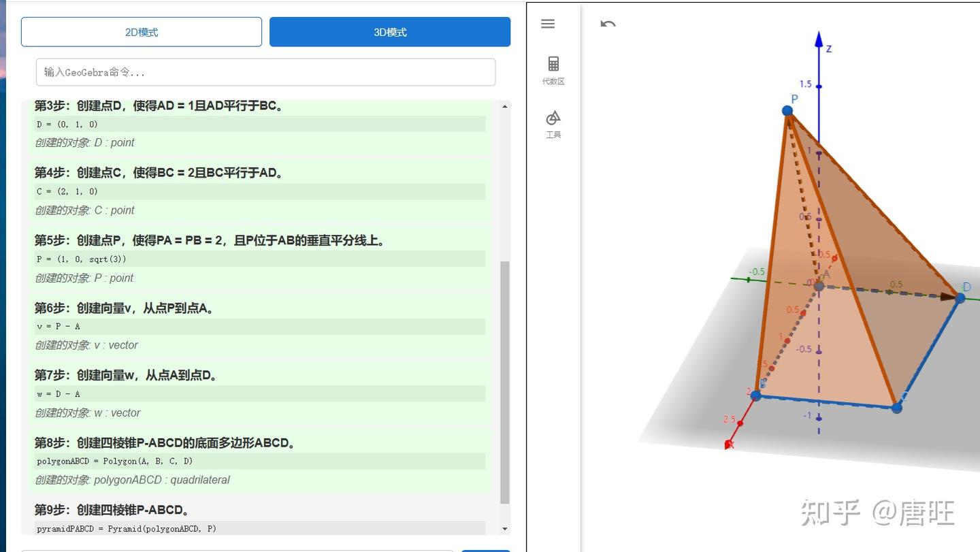This screenshot has width=980, height=552.
Task: Click the text 创建的对象: P : point
Action: [x=84, y=278]
